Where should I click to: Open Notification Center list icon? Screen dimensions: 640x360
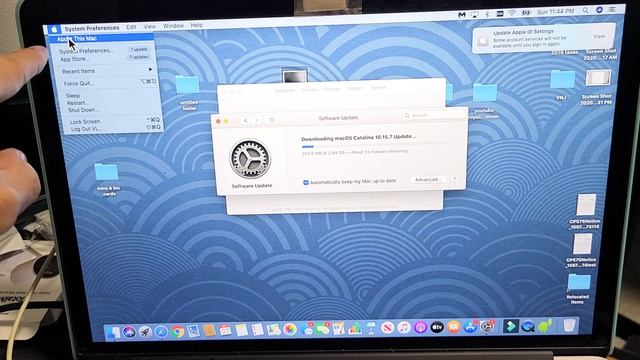click(612, 9)
